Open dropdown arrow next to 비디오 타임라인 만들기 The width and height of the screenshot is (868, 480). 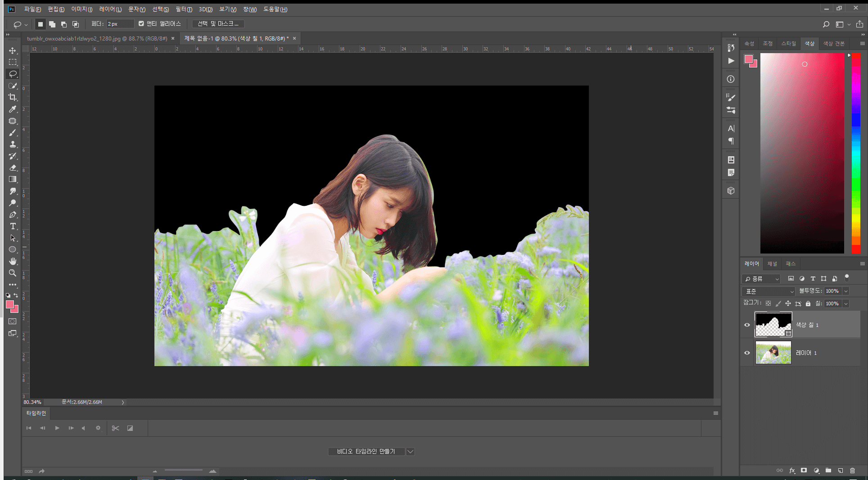pos(410,452)
